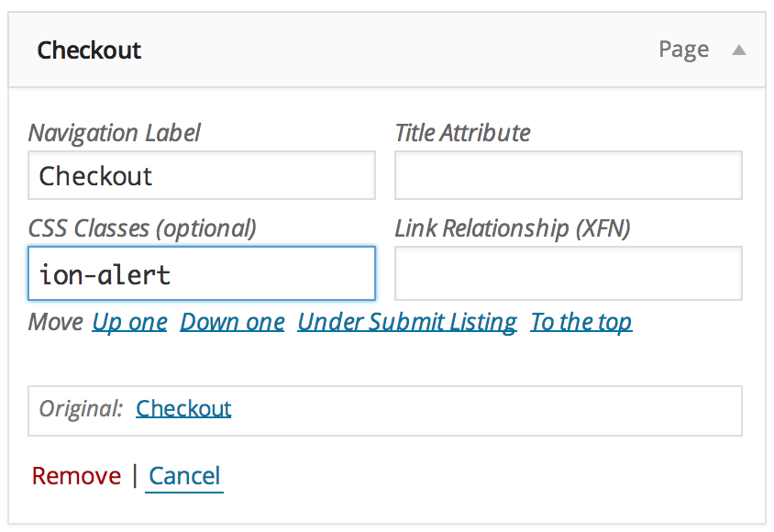The height and width of the screenshot is (532, 774).
Task: Remove this menu item
Action: [76, 476]
